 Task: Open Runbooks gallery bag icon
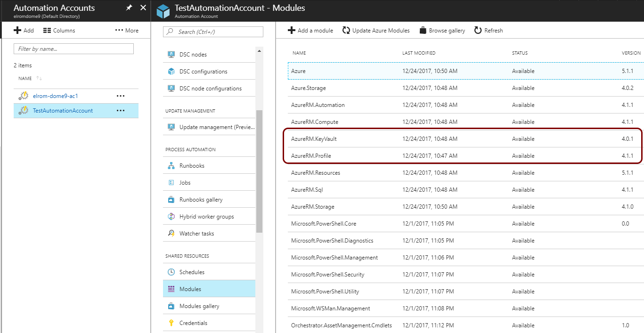click(171, 200)
